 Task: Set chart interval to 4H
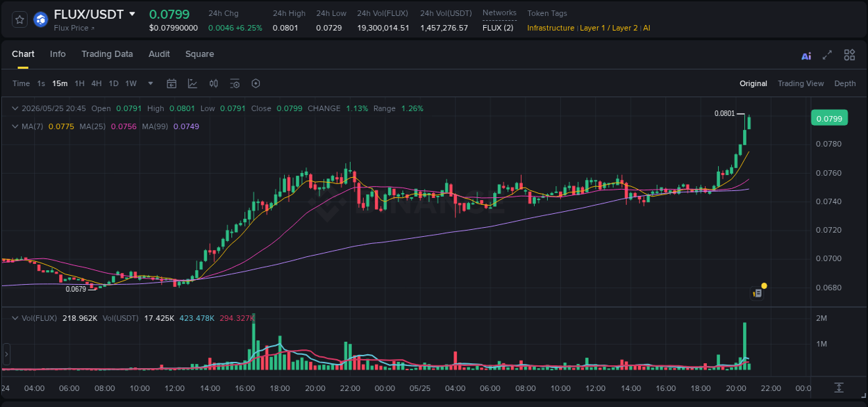coord(97,83)
